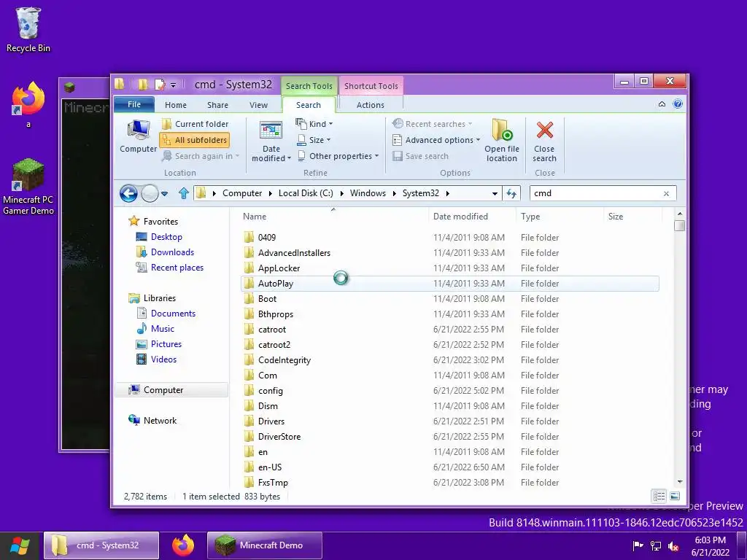Open the Size filter dropdown
This screenshot has height=560, width=747.
tap(314, 140)
